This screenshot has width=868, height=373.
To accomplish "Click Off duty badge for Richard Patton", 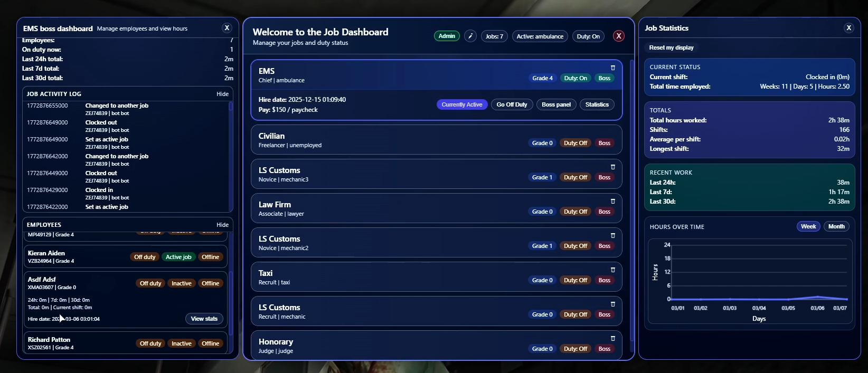I will click(x=150, y=343).
